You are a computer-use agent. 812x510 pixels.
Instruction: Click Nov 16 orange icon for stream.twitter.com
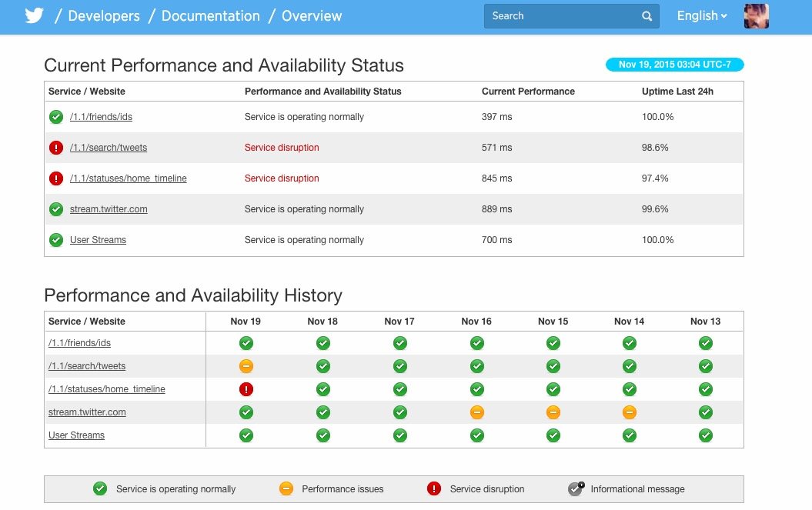(x=477, y=412)
